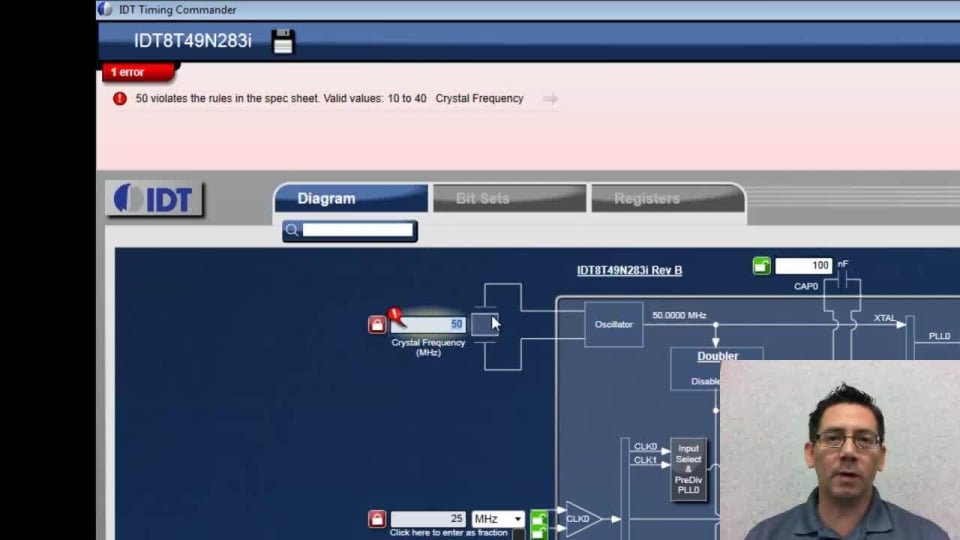Toggle the red lock beside Crystal Frequency

pos(377,324)
